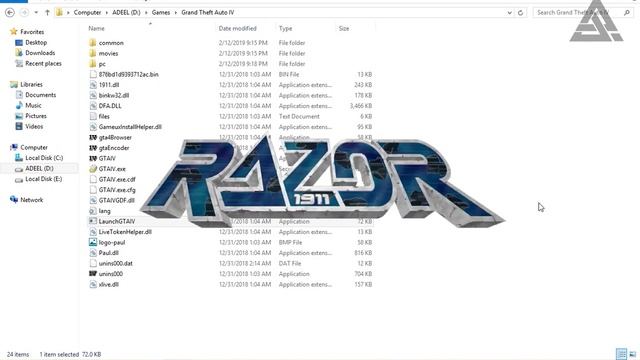Viewport: 640px width, 360px height.
Task: Open Documents library in the sidebar
Action: (x=40, y=95)
